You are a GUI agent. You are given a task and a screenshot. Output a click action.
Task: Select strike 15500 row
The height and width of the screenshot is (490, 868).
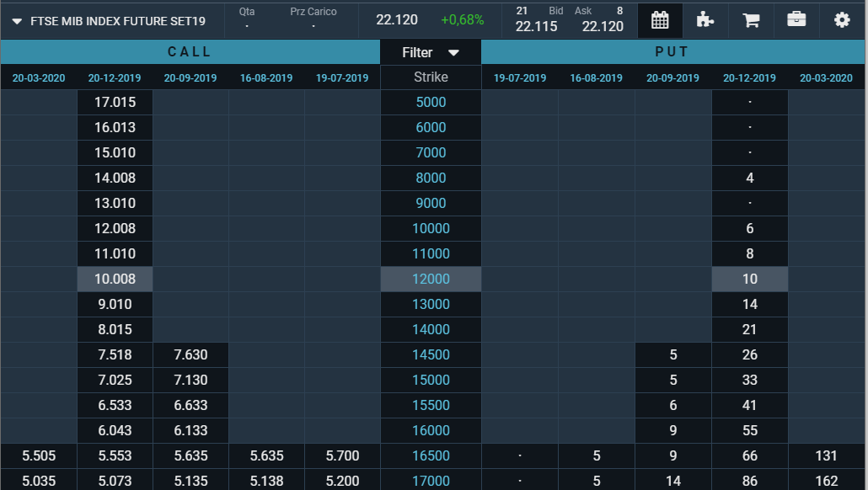(x=431, y=405)
